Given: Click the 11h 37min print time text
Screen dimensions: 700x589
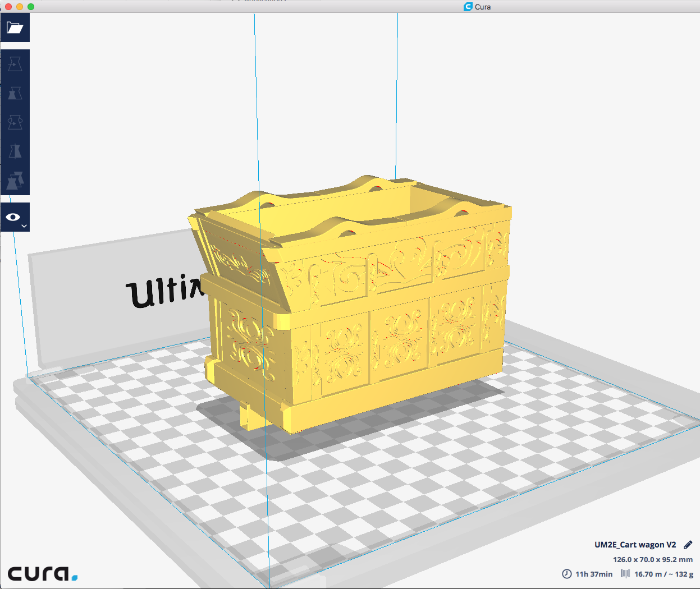Looking at the screenshot, I should 594,574.
